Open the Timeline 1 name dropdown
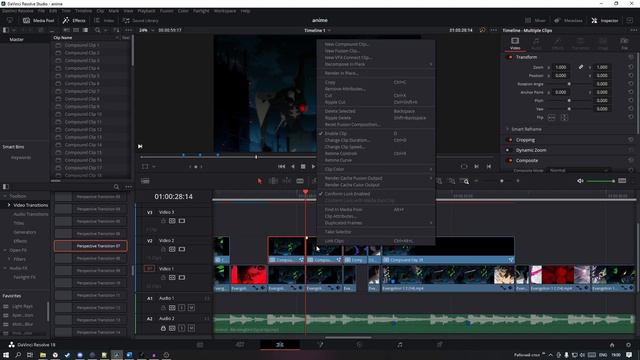The height and width of the screenshot is (360, 640). point(317,30)
